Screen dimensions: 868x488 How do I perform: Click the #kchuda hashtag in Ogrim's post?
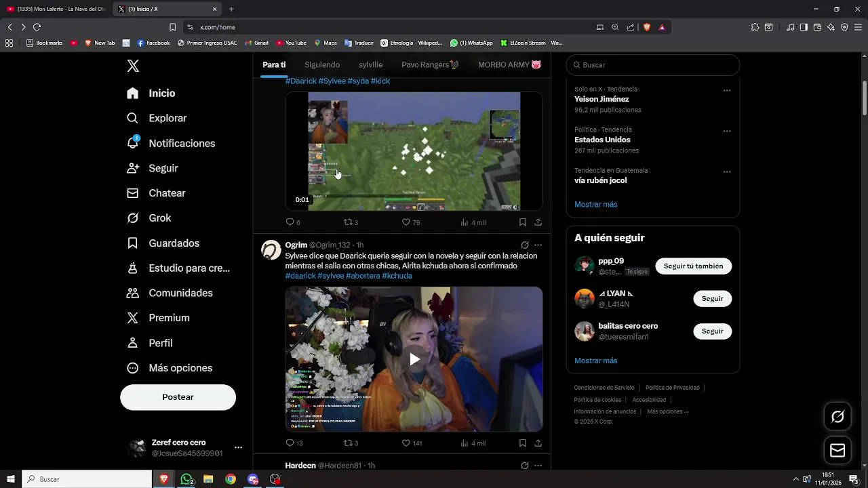(397, 276)
